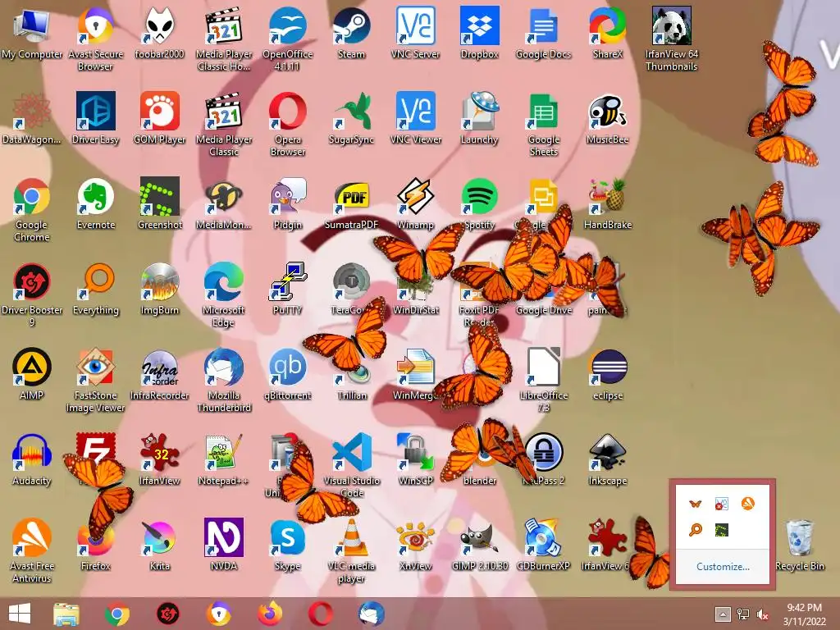840x630 pixels.
Task: Collapse the hidden tray icons arrow
Action: tap(722, 614)
